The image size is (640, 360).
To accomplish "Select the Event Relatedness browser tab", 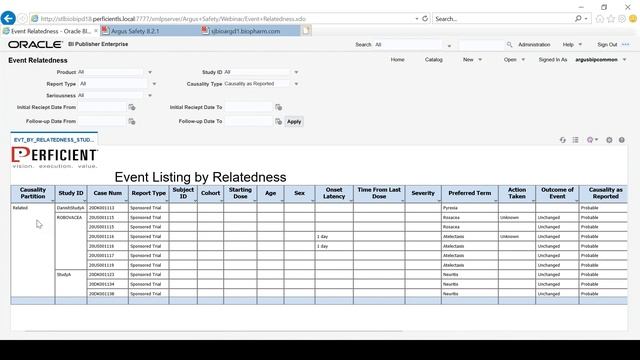I will (50, 31).
